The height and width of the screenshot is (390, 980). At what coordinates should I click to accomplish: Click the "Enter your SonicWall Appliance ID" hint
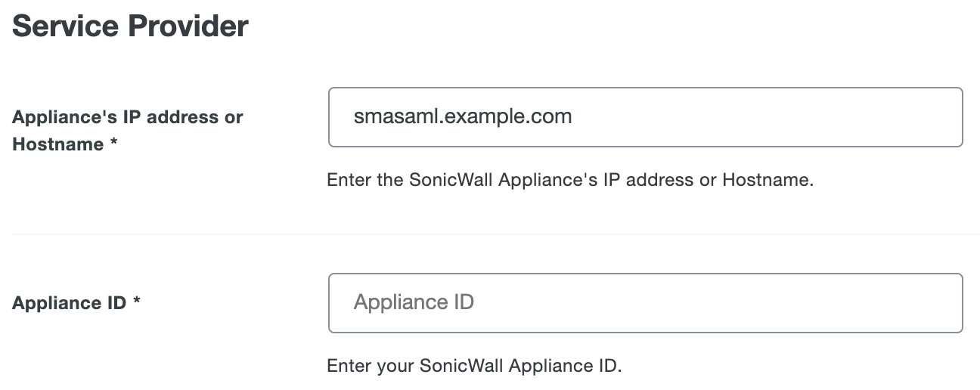tap(473, 367)
